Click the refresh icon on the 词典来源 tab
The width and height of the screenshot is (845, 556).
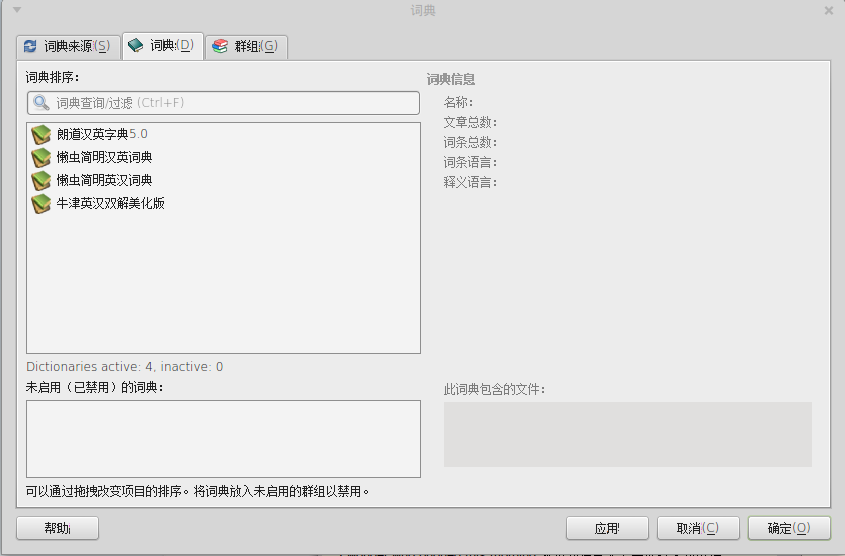point(30,46)
